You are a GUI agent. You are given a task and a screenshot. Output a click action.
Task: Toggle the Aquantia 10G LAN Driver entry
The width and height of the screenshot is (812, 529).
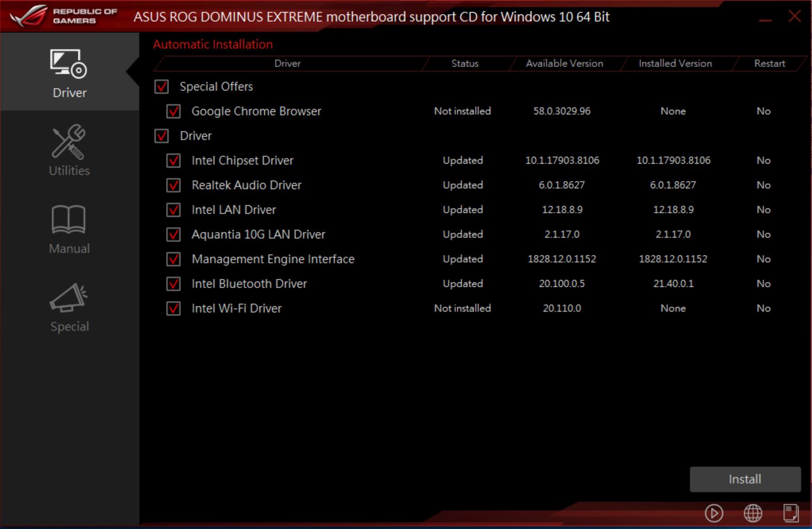[173, 234]
